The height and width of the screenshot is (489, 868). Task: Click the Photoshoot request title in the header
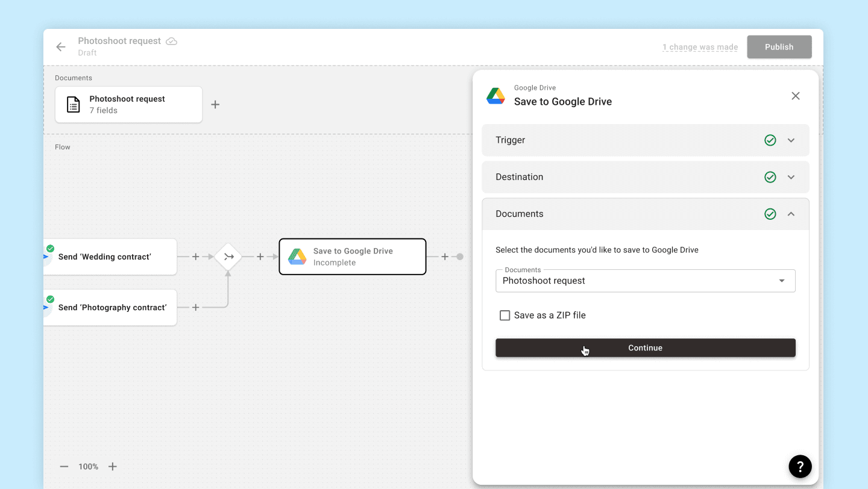[x=119, y=41]
